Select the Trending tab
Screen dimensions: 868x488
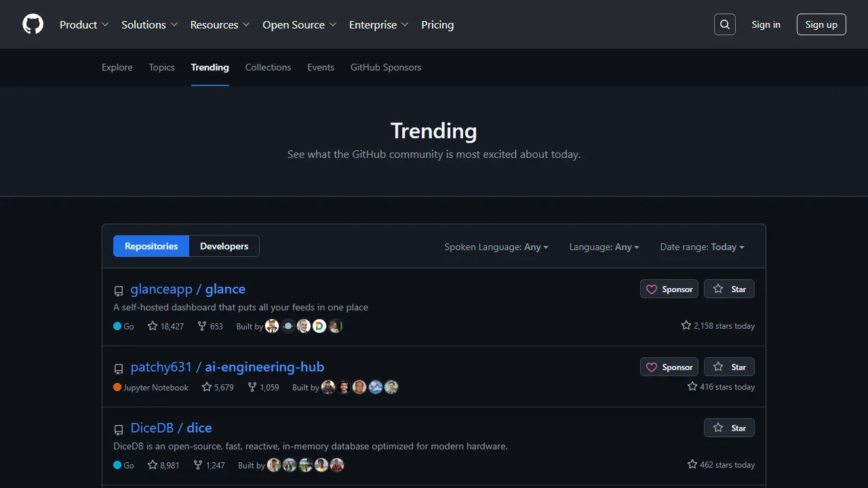click(x=210, y=67)
